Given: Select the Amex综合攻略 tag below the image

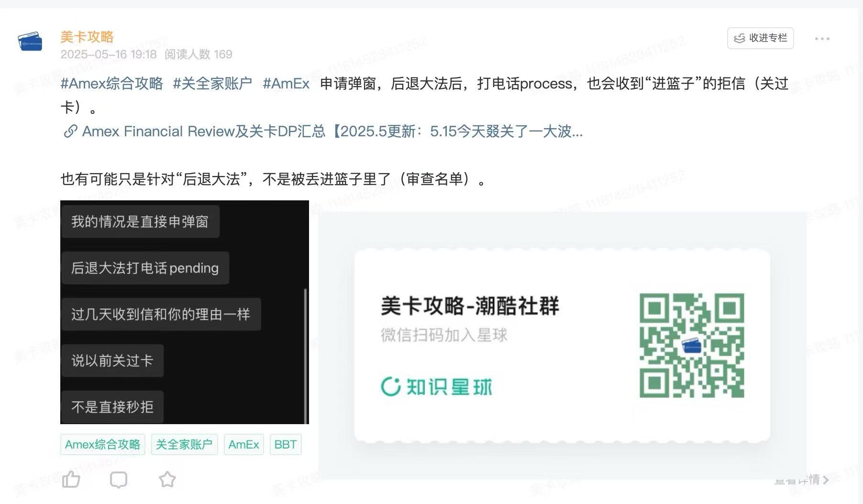Looking at the screenshot, I should [102, 445].
